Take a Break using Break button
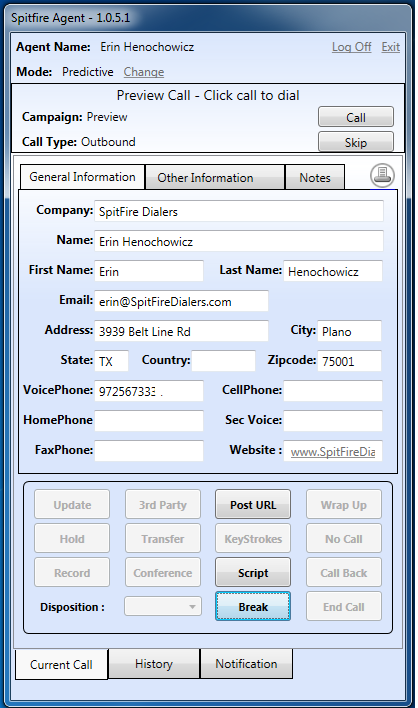418x708 pixels. (253, 606)
